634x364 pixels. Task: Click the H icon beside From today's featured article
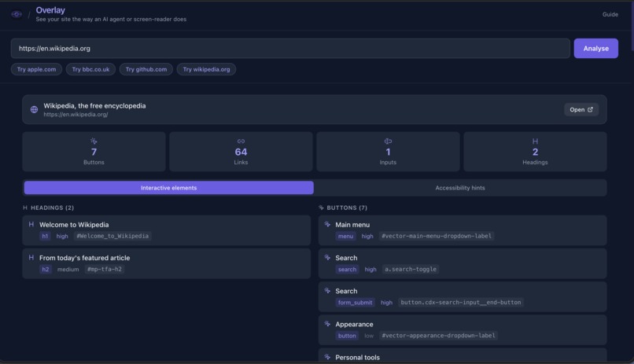coord(31,257)
